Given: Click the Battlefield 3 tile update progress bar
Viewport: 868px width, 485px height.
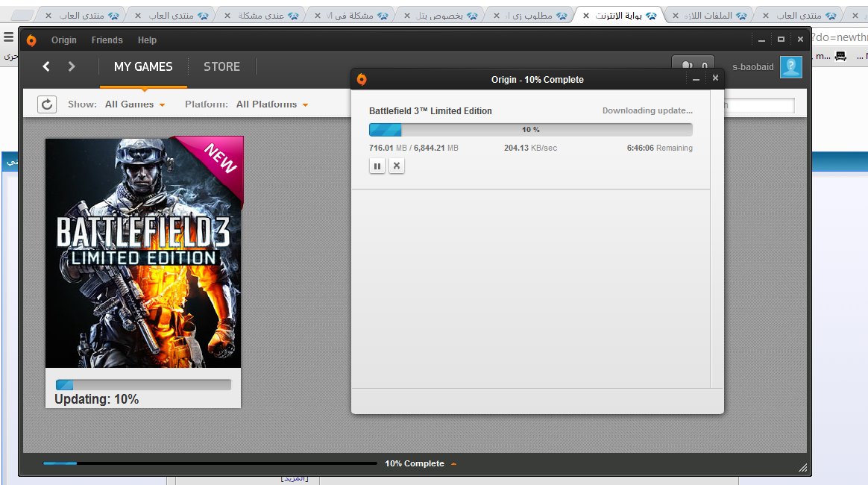Looking at the screenshot, I should [143, 385].
